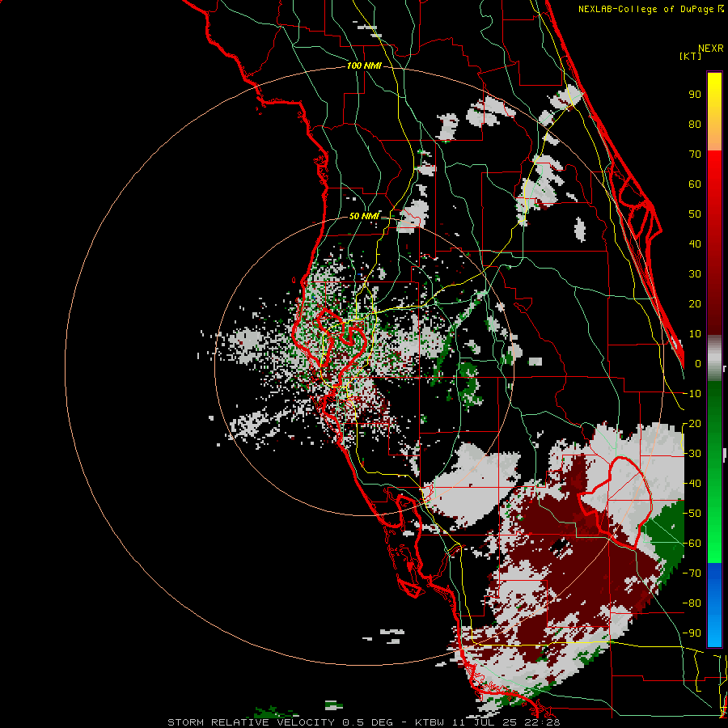This screenshot has height=728, width=728.
Task: Click the STORM RELATIVE VELOCITY caption text
Action: 251,722
